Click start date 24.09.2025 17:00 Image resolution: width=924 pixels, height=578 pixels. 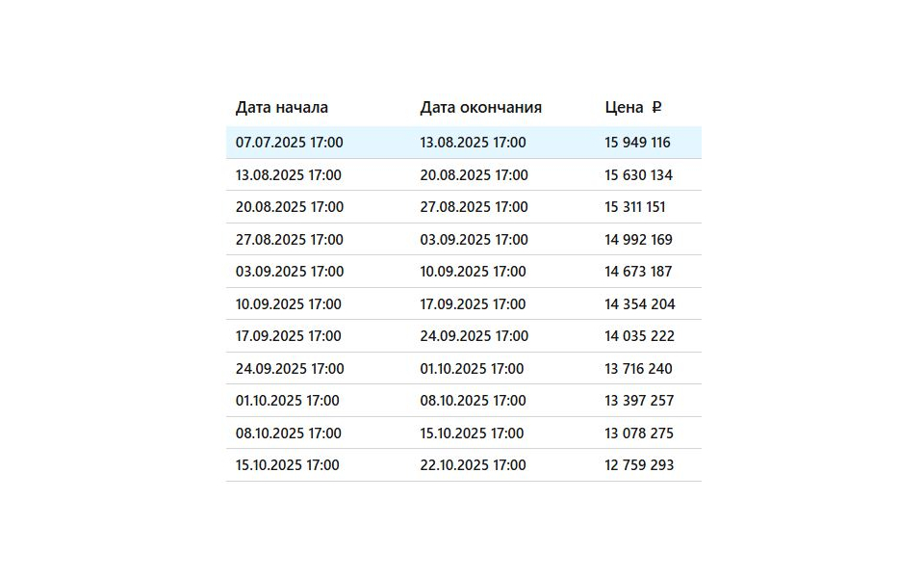290,369
